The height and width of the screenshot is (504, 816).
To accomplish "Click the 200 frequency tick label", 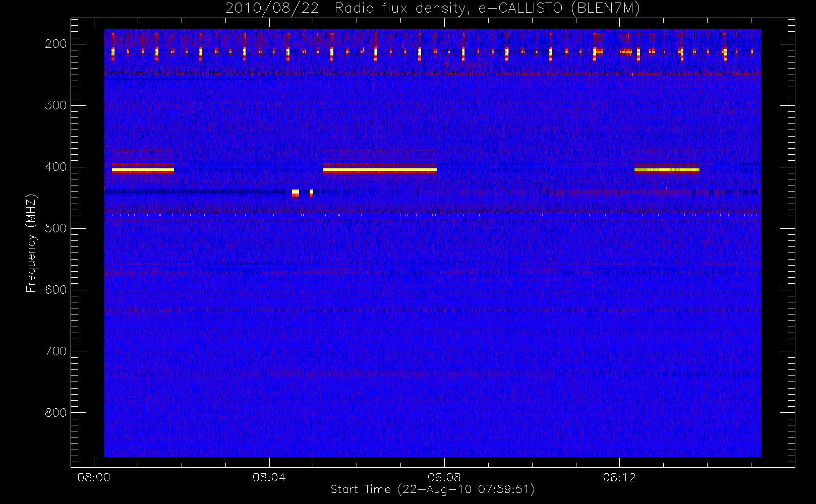I will 56,44.
